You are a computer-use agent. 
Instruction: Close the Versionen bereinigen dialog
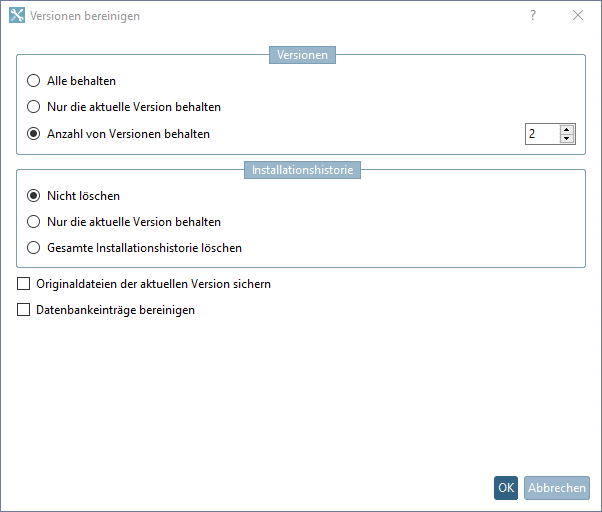578,15
